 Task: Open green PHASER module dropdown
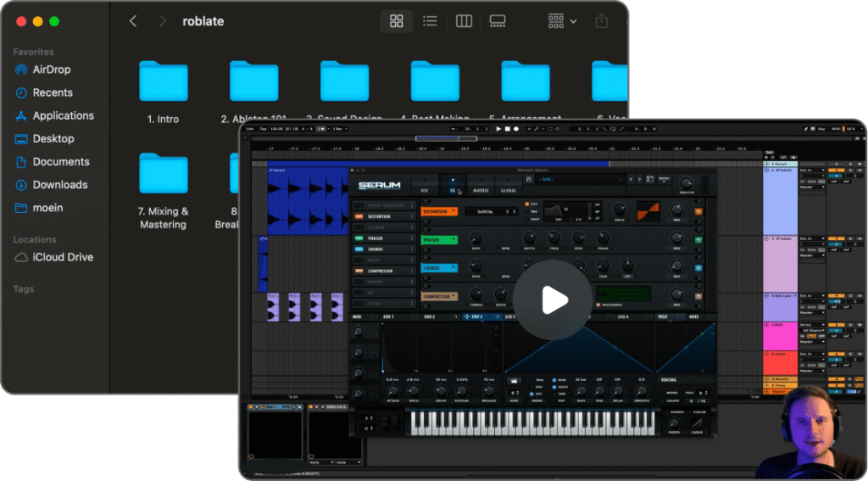point(440,240)
